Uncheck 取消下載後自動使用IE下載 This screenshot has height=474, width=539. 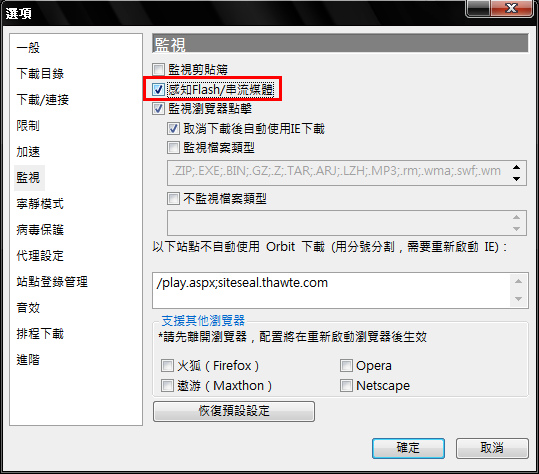tap(173, 129)
